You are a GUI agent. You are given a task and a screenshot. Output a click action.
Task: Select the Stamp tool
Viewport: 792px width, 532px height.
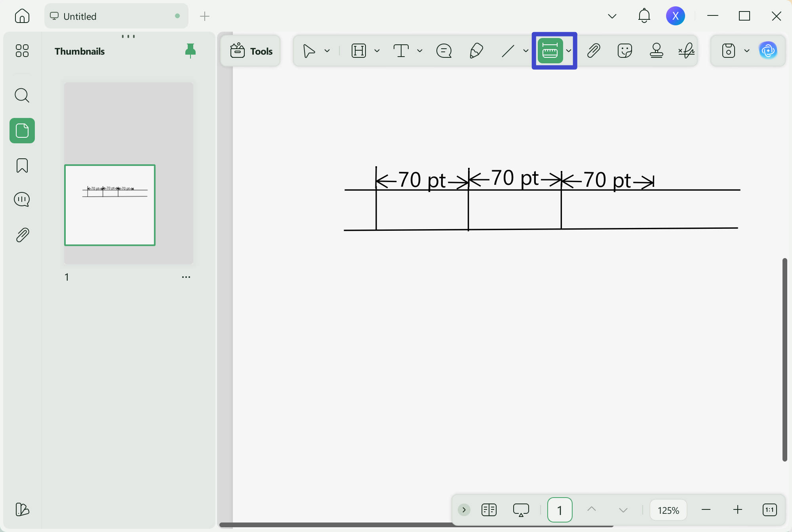point(657,51)
